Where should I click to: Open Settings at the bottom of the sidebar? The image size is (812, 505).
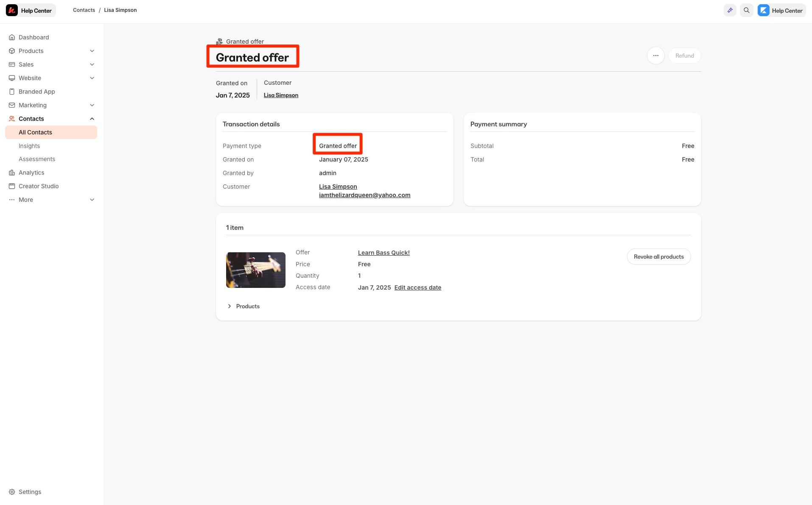(30, 491)
